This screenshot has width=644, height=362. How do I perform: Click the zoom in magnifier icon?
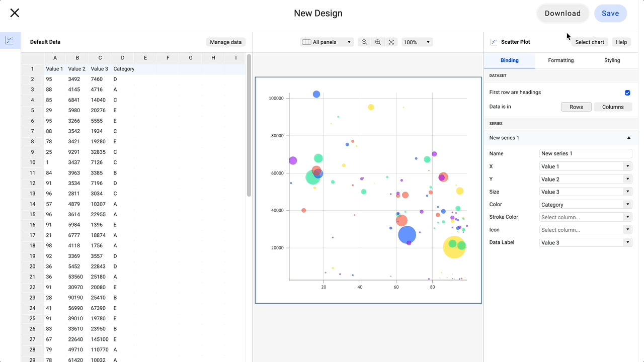tap(378, 42)
